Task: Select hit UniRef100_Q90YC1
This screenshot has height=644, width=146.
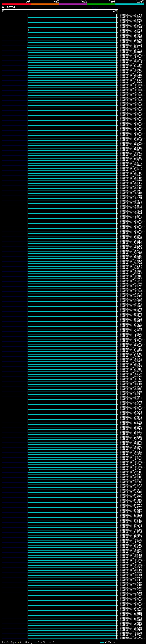Action: (x=131, y=35)
